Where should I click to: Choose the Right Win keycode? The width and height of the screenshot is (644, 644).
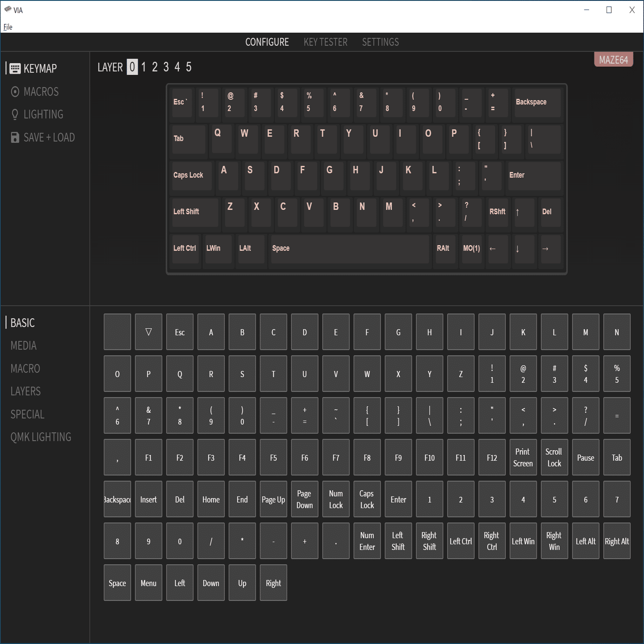click(554, 541)
